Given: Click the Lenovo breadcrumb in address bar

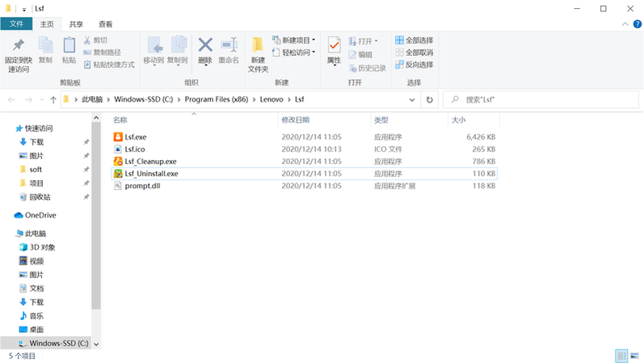Looking at the screenshot, I should point(271,99).
